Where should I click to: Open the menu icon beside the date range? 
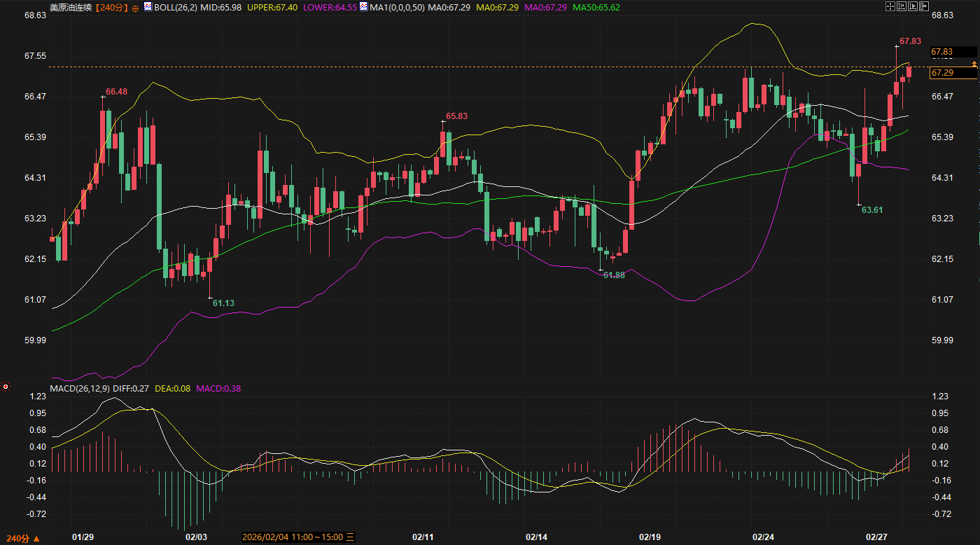click(351, 537)
